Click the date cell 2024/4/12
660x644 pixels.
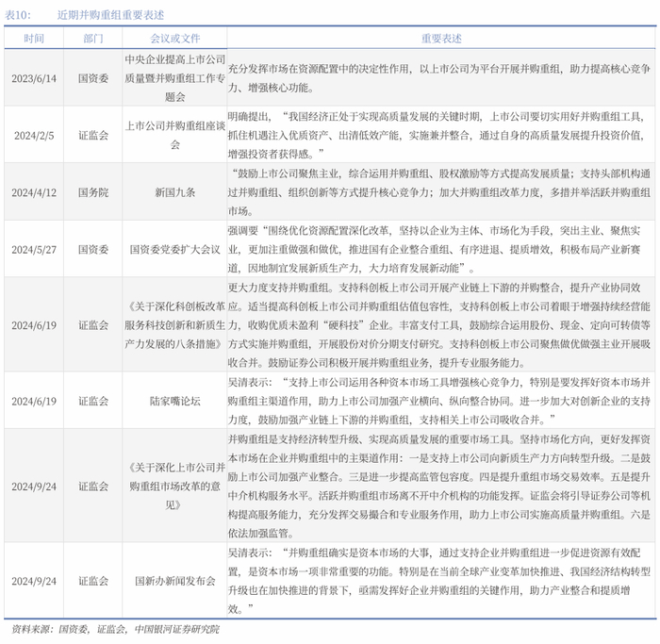point(34,192)
